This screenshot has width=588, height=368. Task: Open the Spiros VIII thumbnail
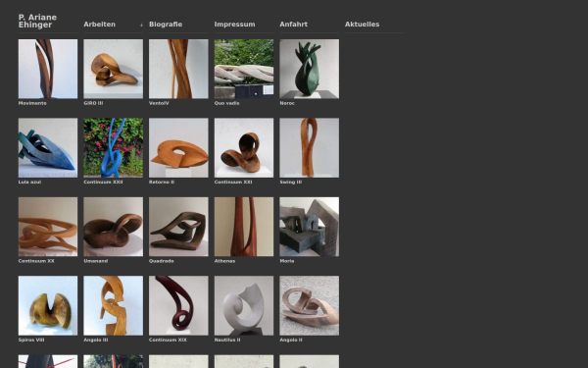coord(48,305)
